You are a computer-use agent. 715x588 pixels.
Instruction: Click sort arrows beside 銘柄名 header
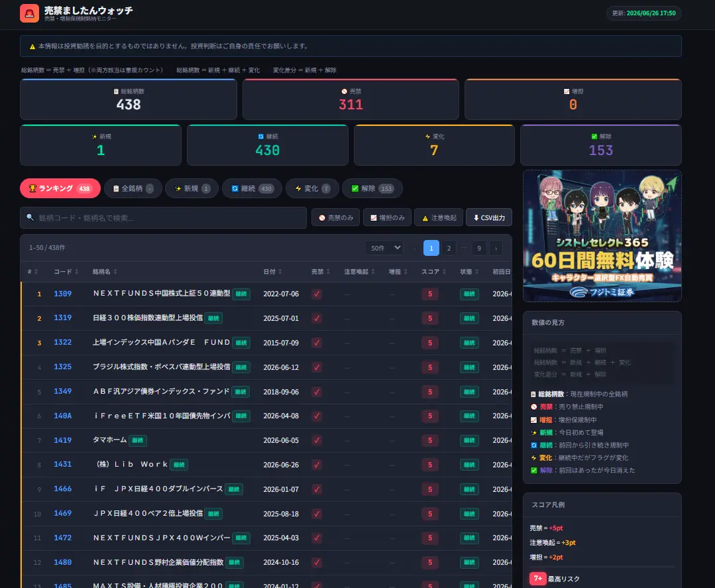point(115,272)
